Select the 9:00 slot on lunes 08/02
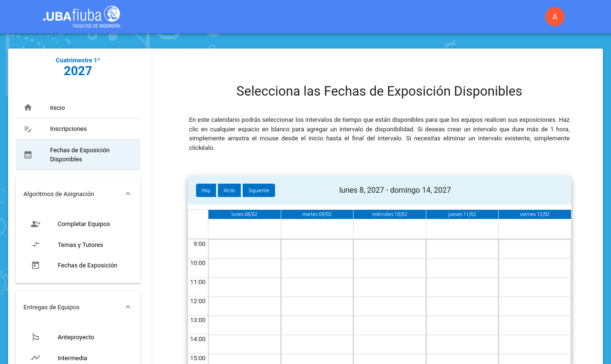Screen dimensions: 611x364 tap(245, 249)
